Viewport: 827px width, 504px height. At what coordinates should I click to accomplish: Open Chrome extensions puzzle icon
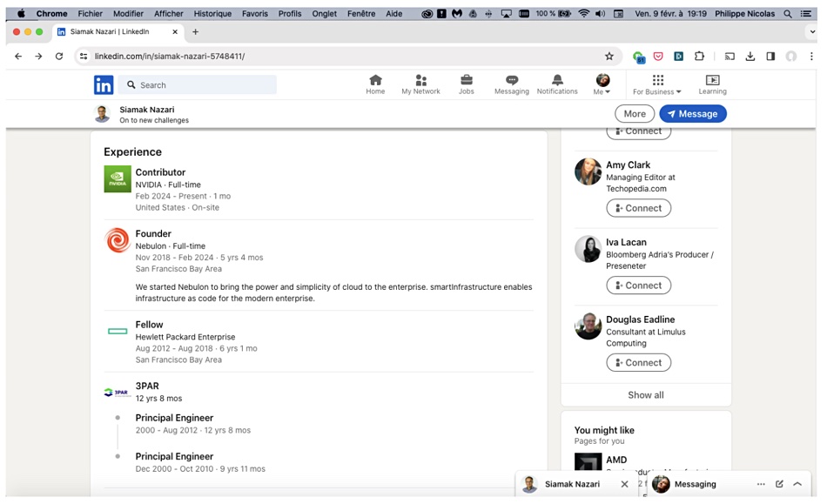pos(699,56)
